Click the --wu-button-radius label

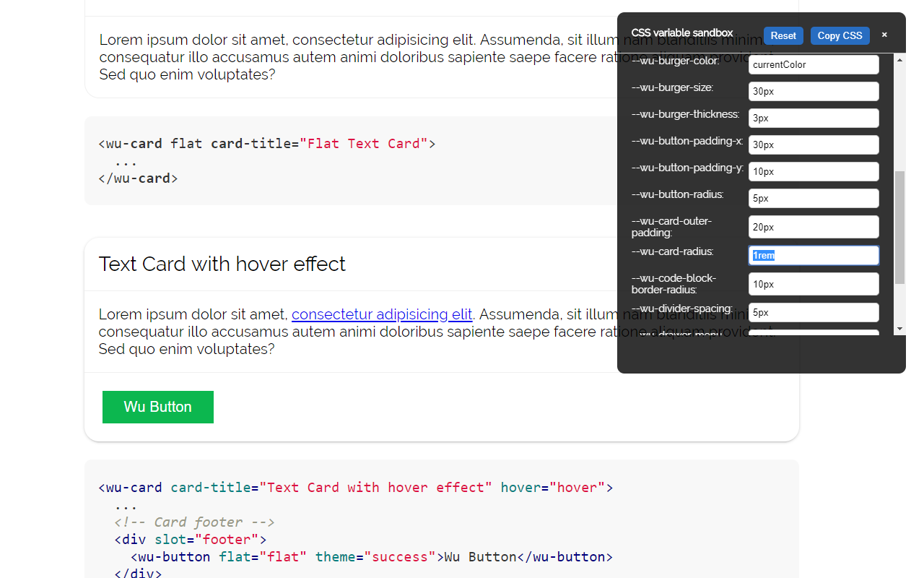tap(678, 194)
